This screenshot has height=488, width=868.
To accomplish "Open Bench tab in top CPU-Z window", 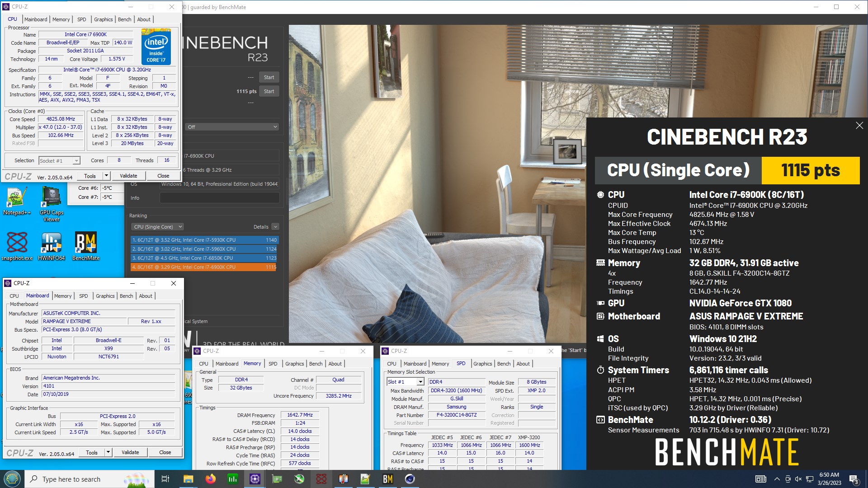I will pos(124,19).
